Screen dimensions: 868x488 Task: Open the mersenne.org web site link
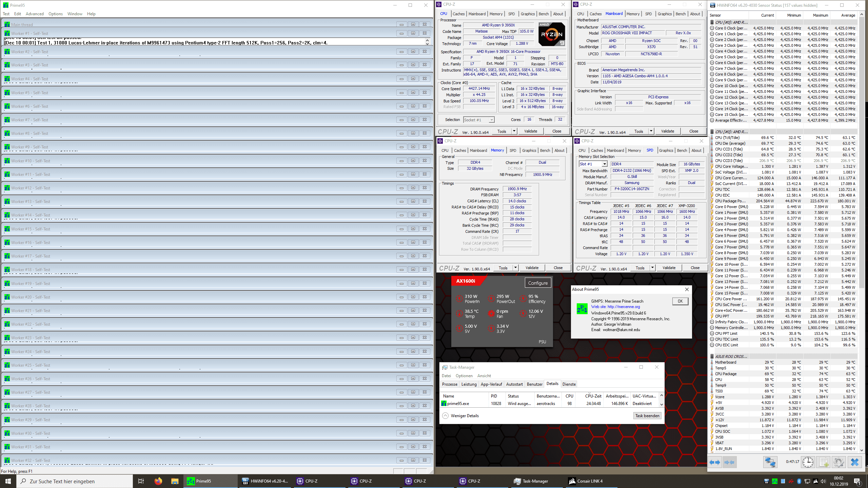[x=624, y=307]
